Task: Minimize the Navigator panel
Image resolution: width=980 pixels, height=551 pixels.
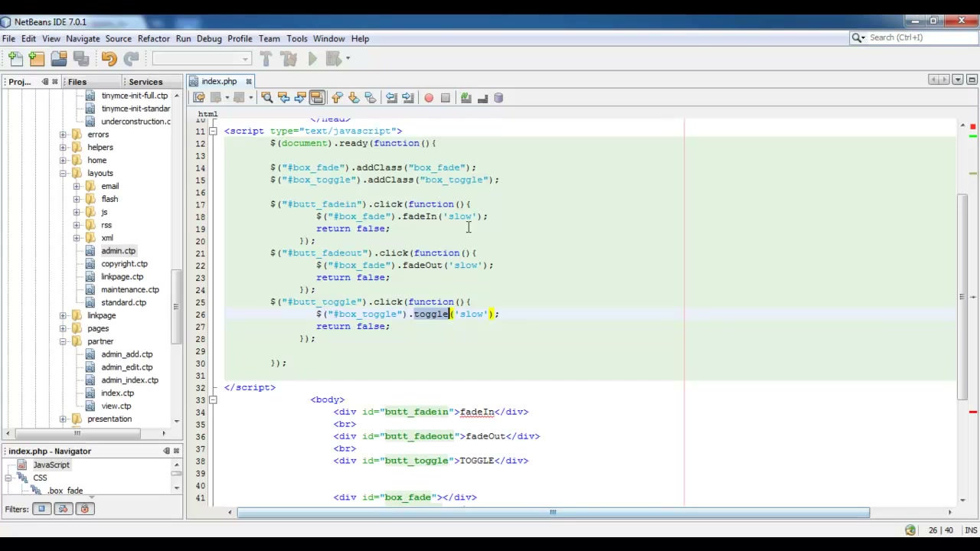Action: [x=166, y=452]
